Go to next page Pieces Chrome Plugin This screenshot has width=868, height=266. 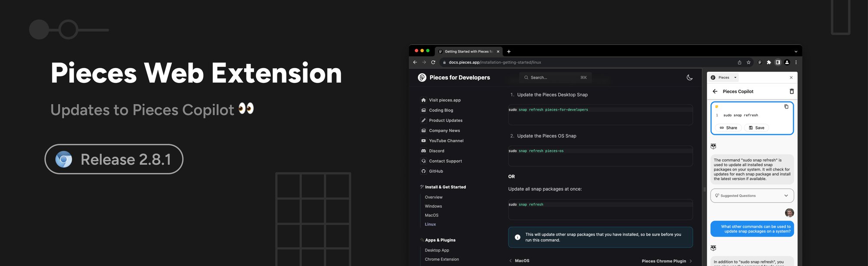667,261
